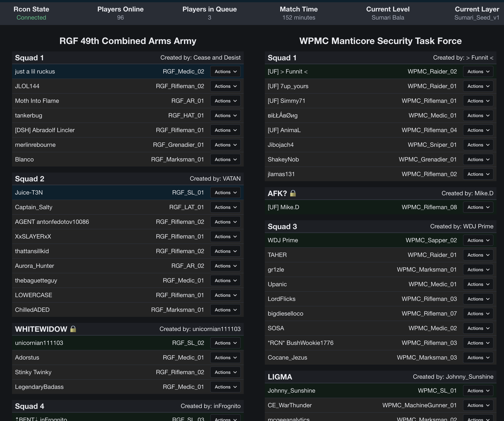Click the RGF 49th Combined Arms Army title
This screenshot has height=421, width=504.
click(128, 41)
